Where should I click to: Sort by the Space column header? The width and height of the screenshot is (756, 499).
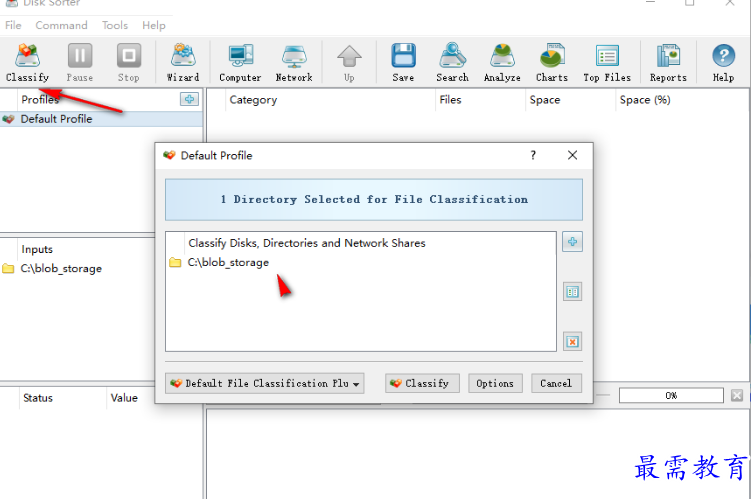click(570, 100)
